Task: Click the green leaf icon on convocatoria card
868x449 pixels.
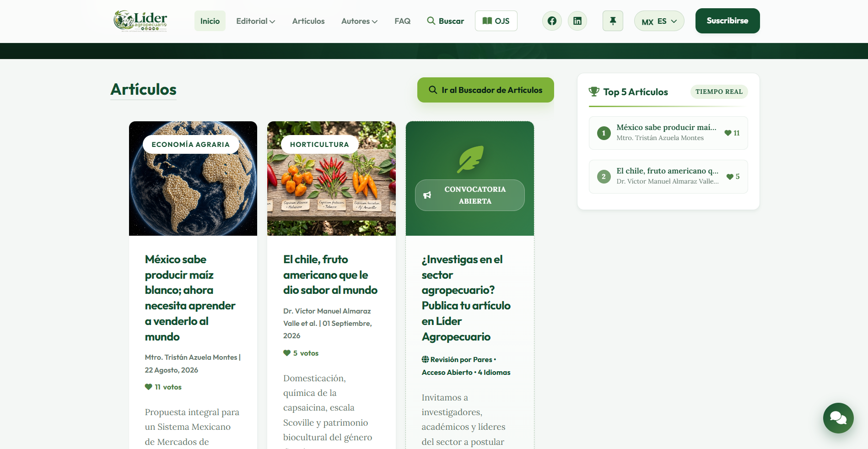Action: click(x=470, y=159)
